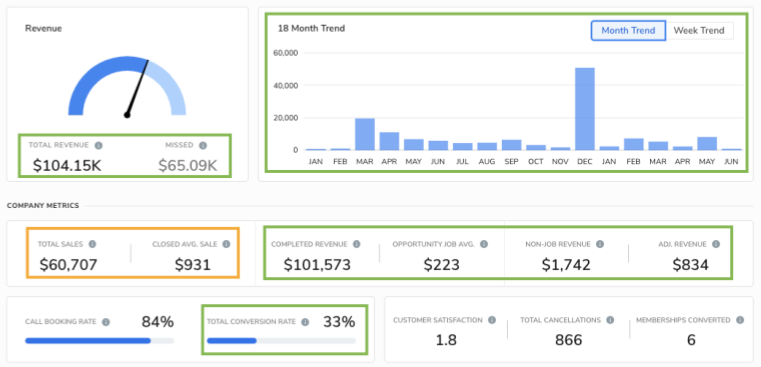
Task: Click the 866 total cancellations value
Action: point(568,340)
